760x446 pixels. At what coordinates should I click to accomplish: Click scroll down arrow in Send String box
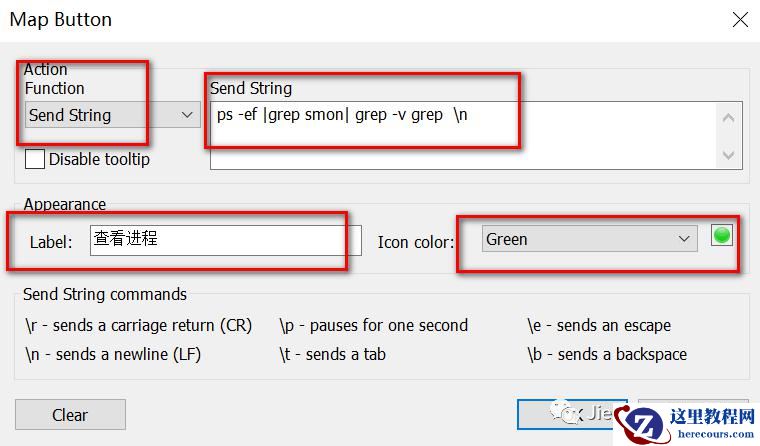point(728,155)
